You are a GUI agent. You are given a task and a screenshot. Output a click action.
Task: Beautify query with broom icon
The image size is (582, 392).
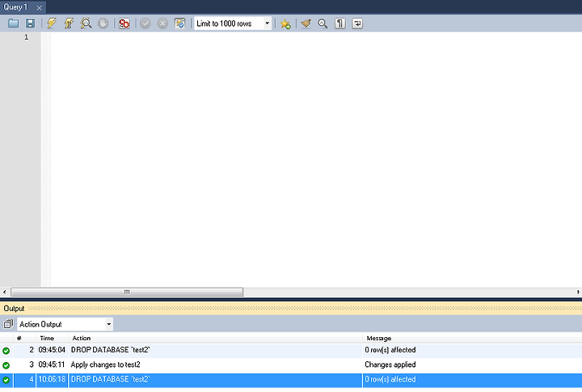306,23
